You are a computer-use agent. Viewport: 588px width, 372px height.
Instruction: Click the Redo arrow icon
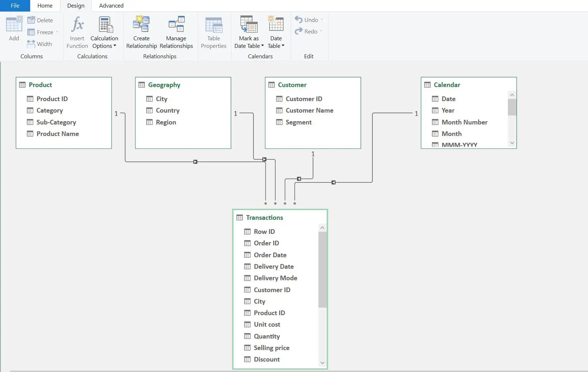299,31
